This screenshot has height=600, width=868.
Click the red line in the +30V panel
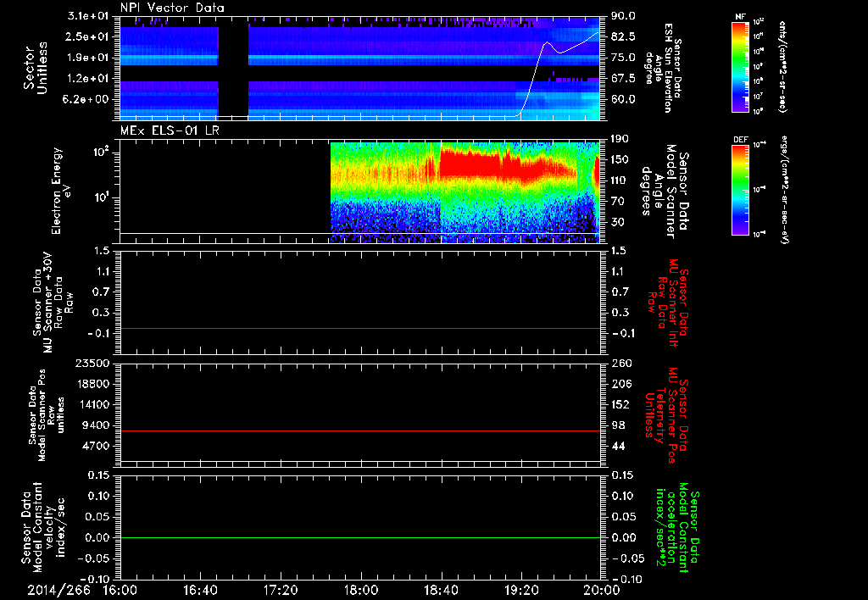coord(359,328)
